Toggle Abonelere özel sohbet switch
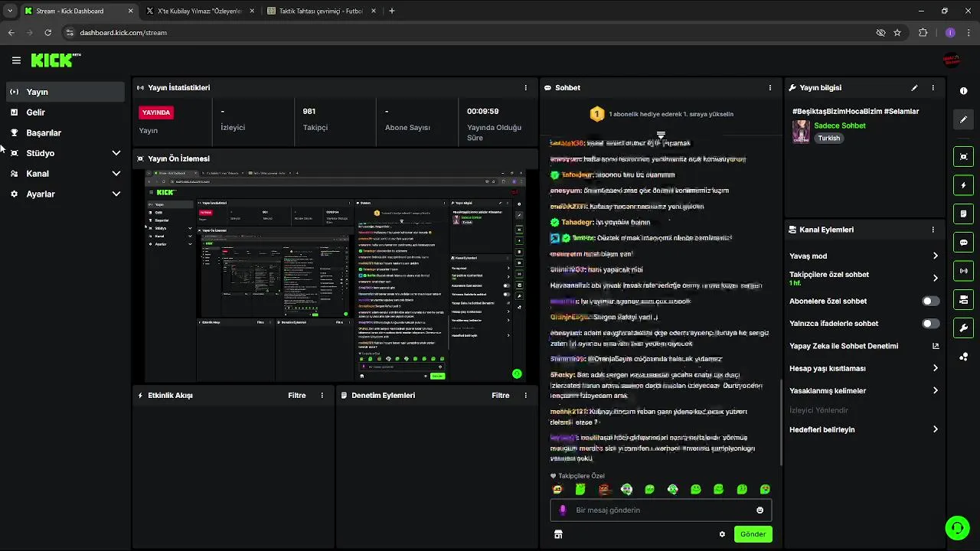980x551 pixels. tap(930, 302)
